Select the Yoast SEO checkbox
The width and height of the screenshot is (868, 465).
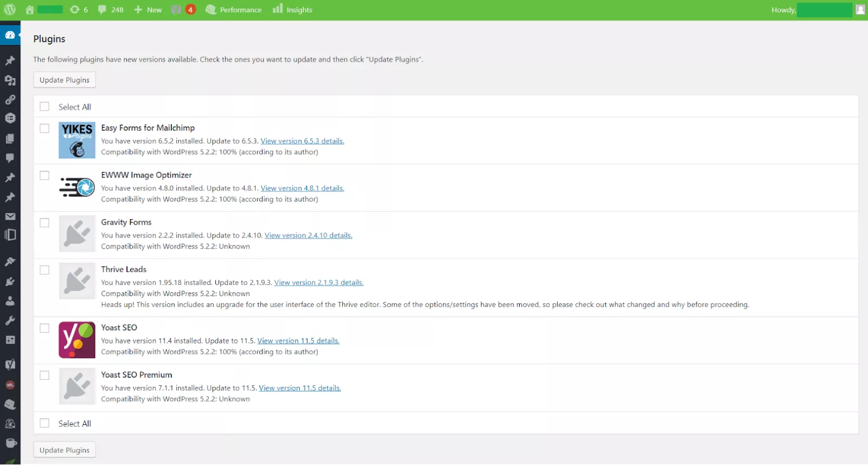(x=44, y=328)
